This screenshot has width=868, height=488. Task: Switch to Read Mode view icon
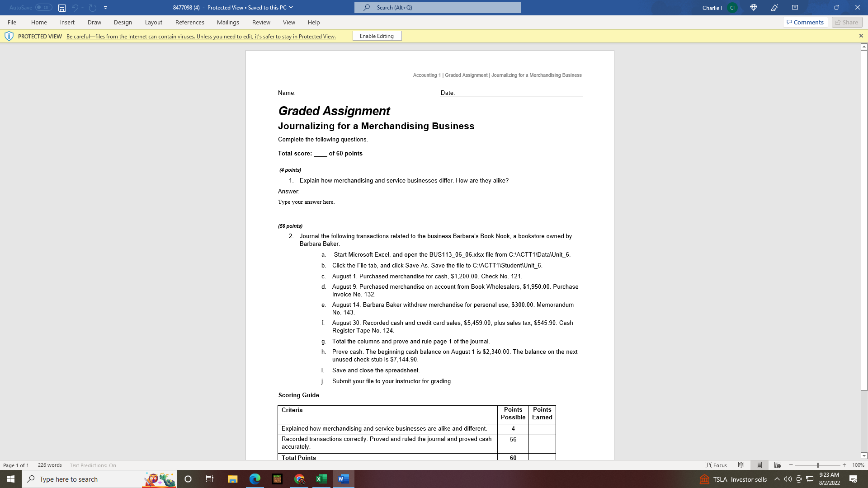click(x=741, y=465)
